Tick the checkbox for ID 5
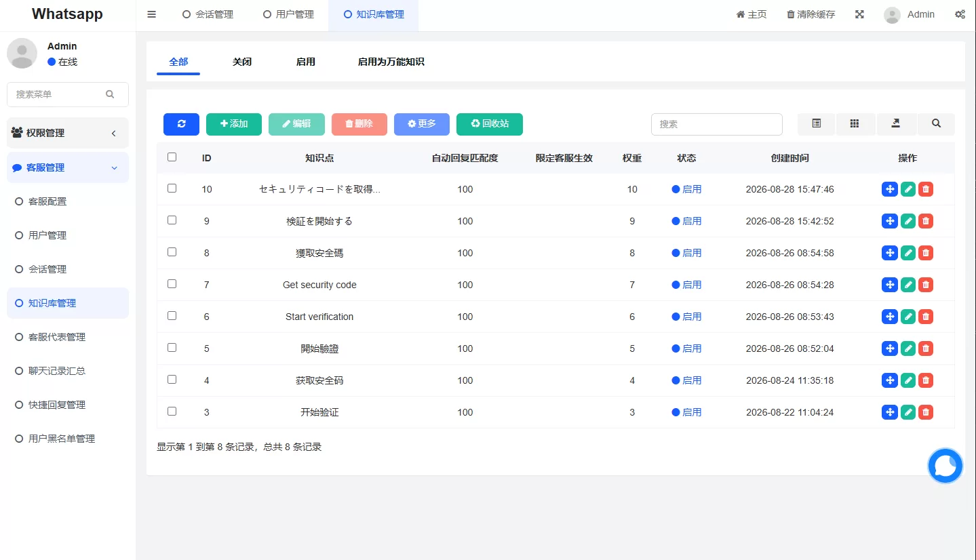Screen dimensions: 976x560 click(172, 347)
